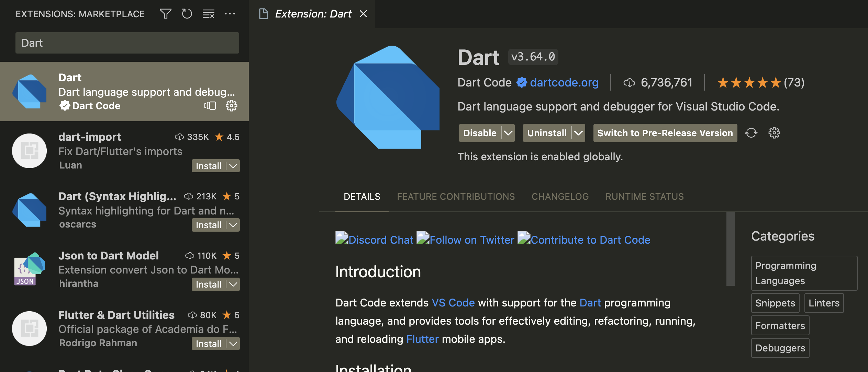Click the download cloud icon on Json to Dart Model
This screenshot has height=372, width=868.
(x=190, y=256)
